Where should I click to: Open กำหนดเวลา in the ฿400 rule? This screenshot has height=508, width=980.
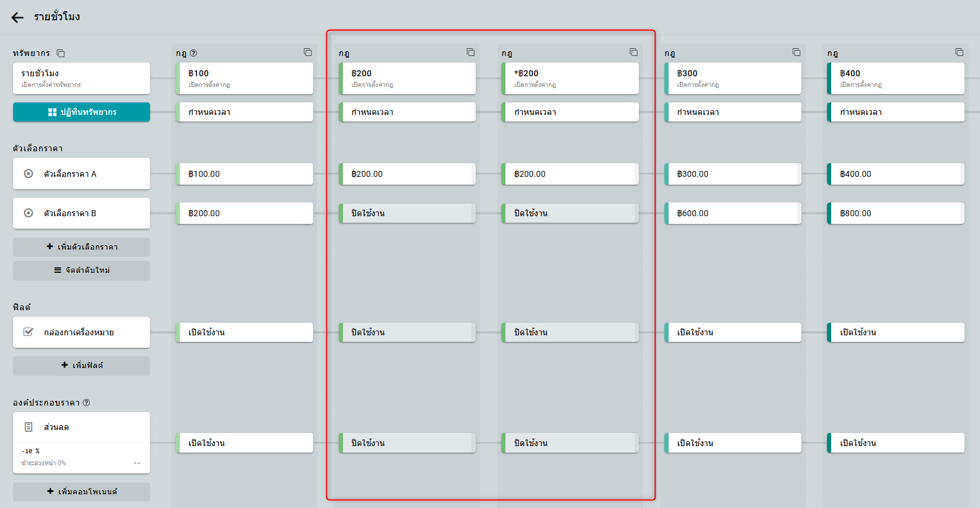click(x=895, y=112)
